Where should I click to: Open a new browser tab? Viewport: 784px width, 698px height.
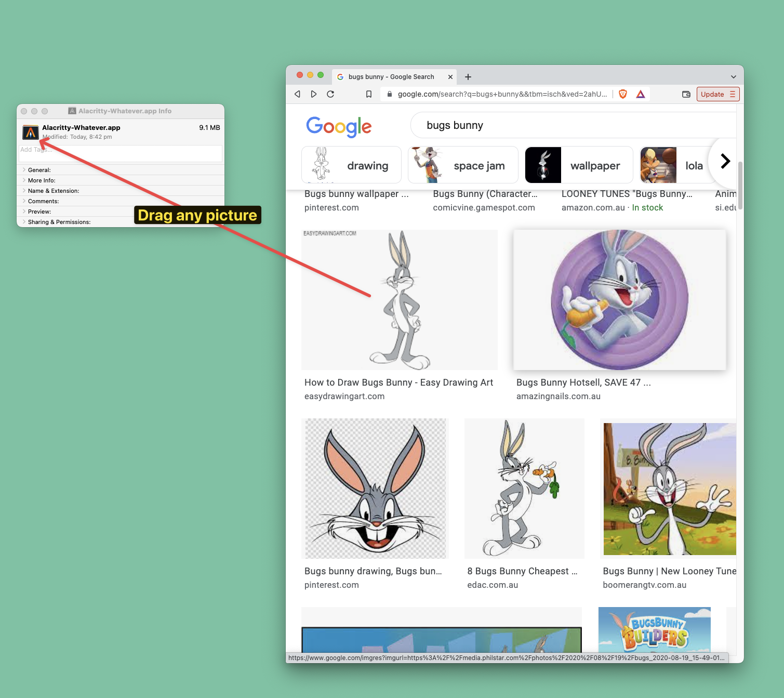pos(468,77)
